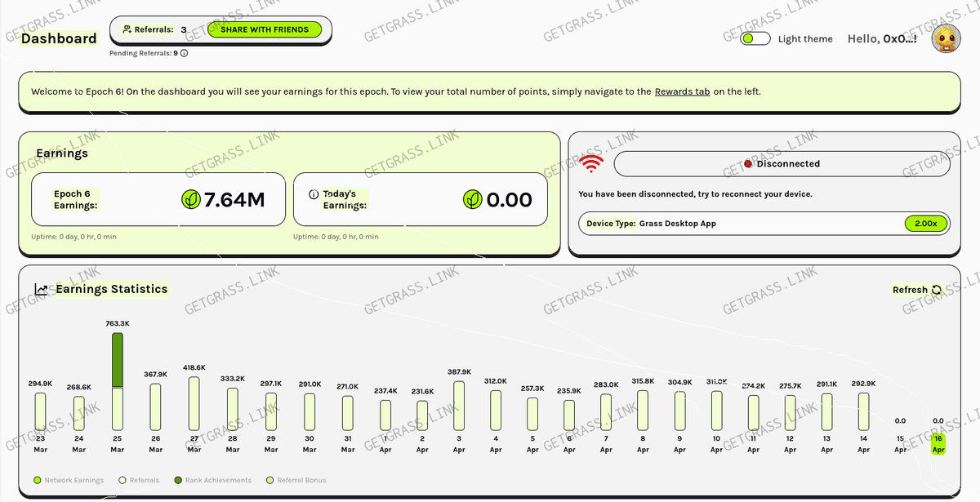Click the Epoch 6 Earnings value 7.64M
980x502 pixels.
click(234, 199)
